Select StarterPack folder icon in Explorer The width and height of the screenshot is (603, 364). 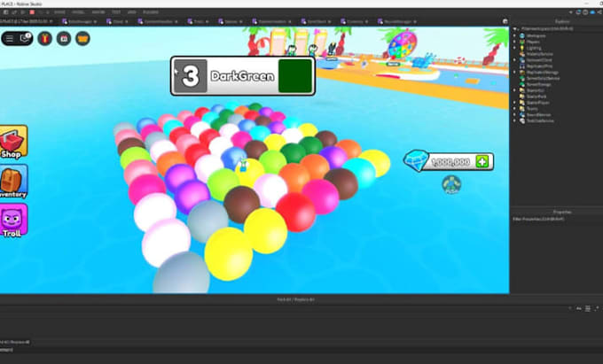pos(522,97)
